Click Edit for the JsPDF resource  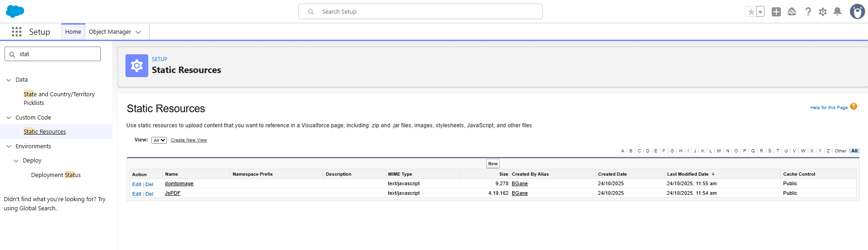[136, 194]
